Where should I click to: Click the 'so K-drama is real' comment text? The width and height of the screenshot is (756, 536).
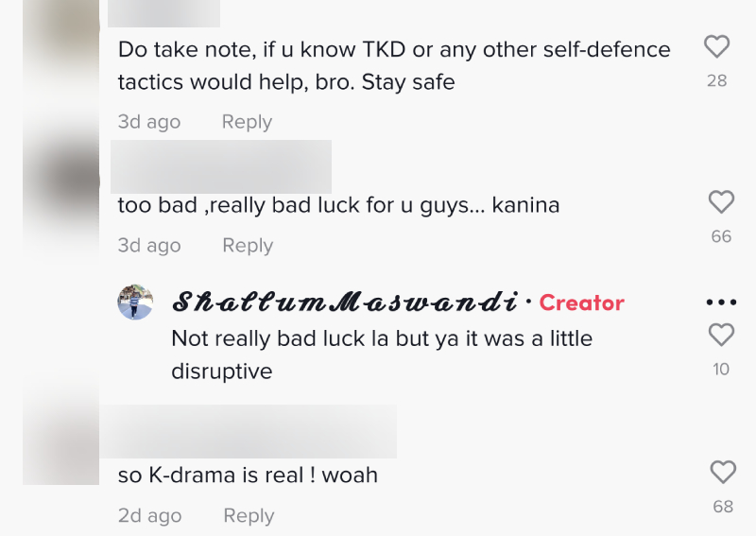click(x=248, y=475)
